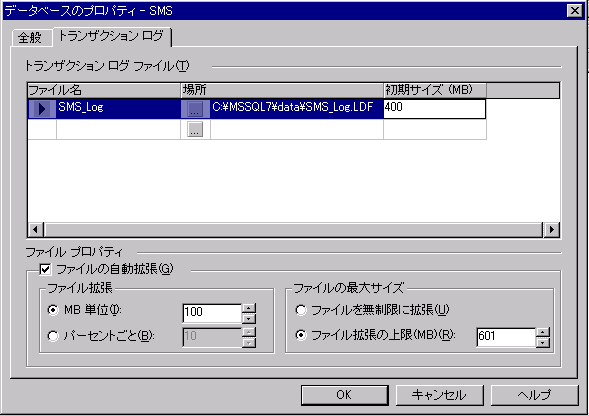Open help with ヘルプ button

(535, 395)
